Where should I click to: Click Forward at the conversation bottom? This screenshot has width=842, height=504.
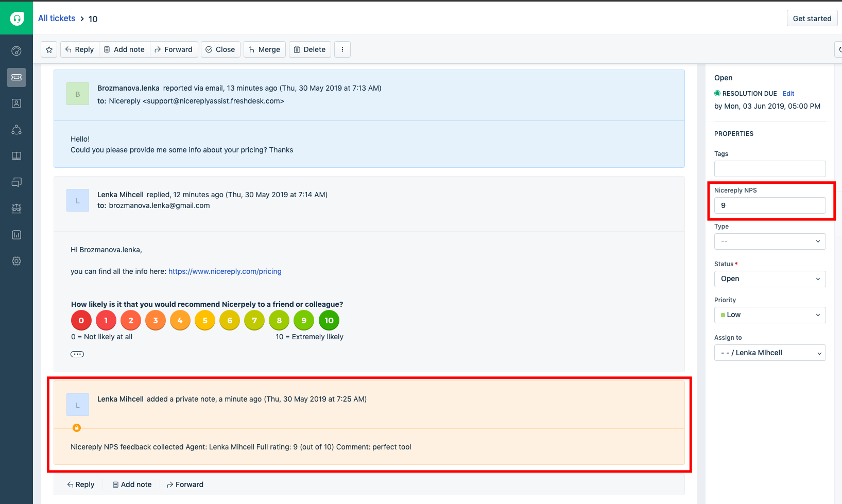point(185,484)
